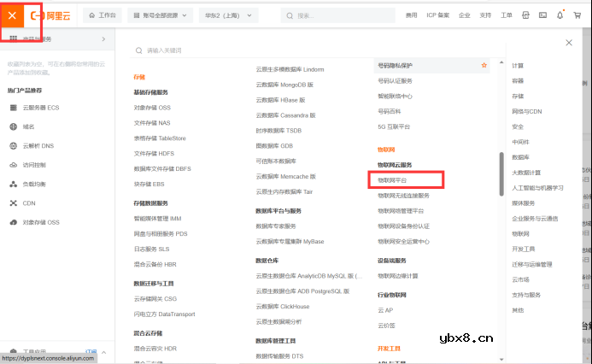Open 日志服务 SLS

[x=151, y=250]
